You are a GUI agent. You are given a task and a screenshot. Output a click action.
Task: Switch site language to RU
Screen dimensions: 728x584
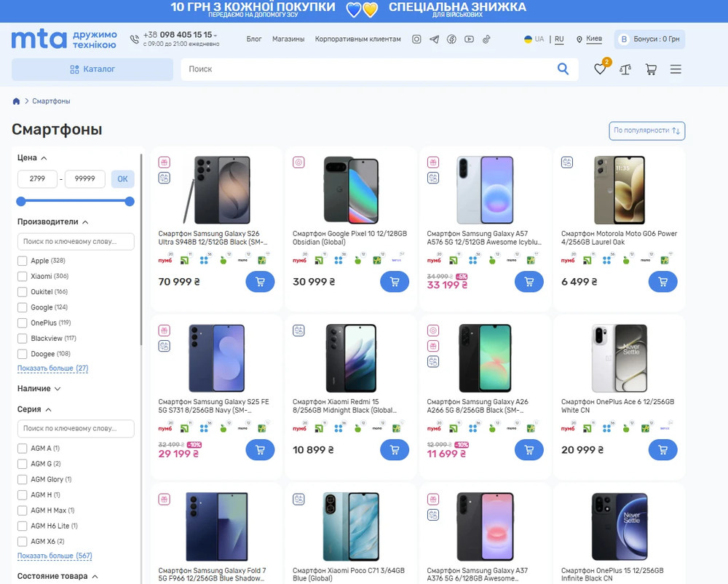pyautogui.click(x=559, y=39)
